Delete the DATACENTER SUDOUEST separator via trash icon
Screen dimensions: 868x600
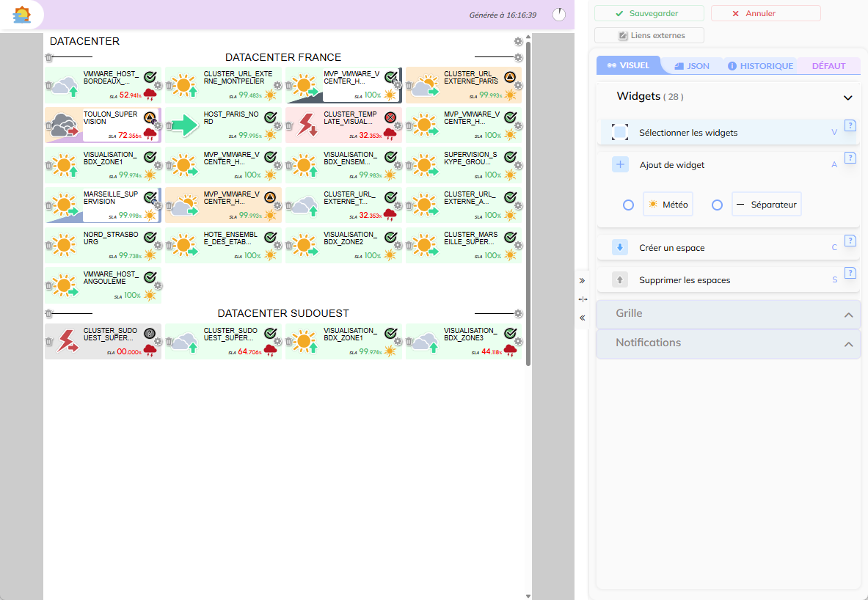pos(49,314)
